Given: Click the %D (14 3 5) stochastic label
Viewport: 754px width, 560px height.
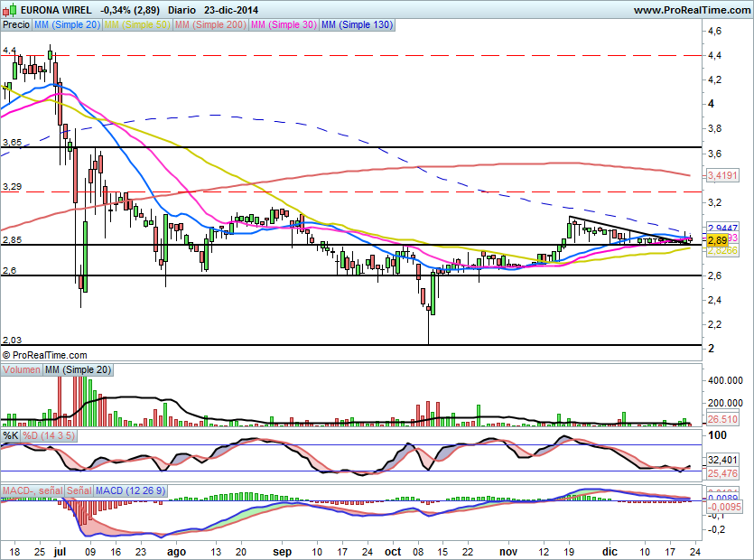Looking at the screenshot, I should [49, 435].
